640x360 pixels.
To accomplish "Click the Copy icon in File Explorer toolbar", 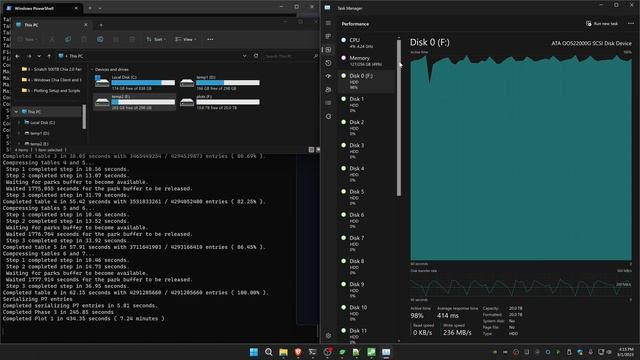I will [x=68, y=39].
